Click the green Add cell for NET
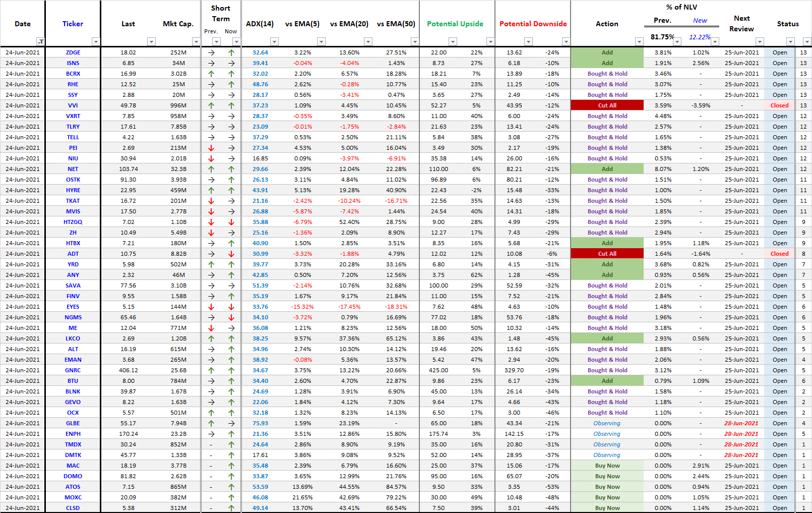The image size is (812, 513). (x=607, y=169)
